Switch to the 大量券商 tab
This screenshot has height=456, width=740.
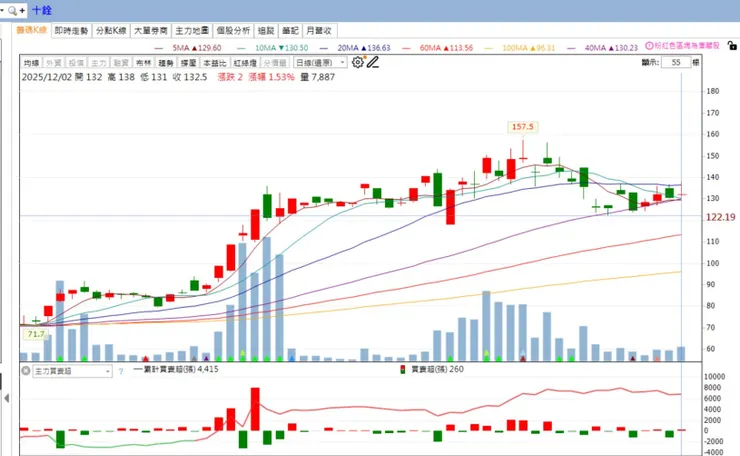(151, 31)
